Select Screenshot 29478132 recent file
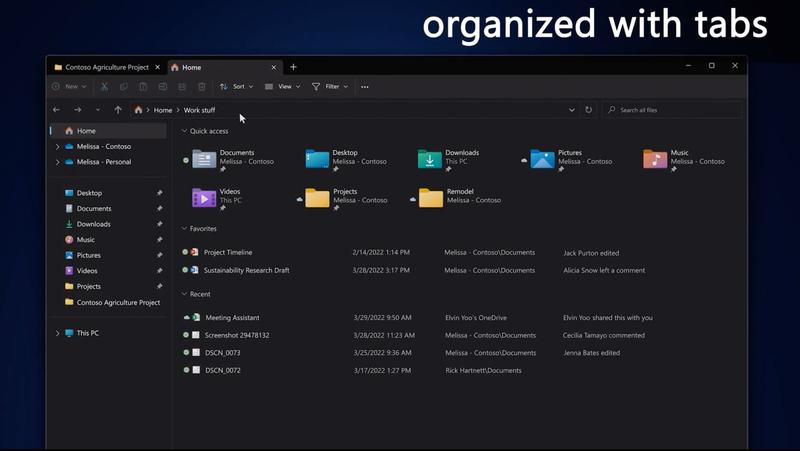Viewport: 800px width, 451px height. (x=237, y=335)
